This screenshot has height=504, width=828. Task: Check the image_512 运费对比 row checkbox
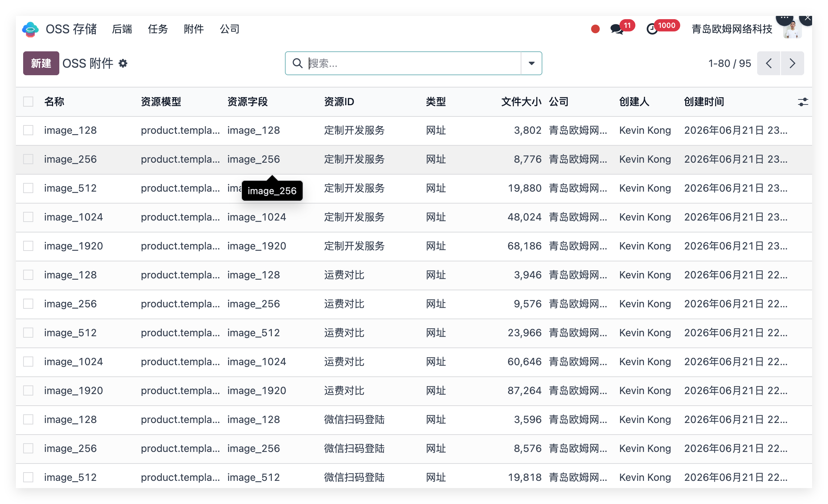(28, 333)
